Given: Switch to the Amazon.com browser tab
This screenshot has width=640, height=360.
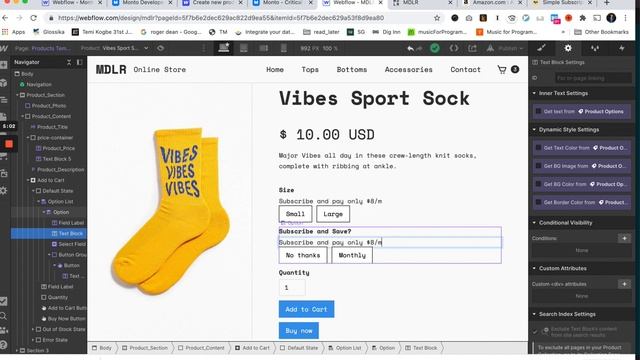Looking at the screenshot, I should click(x=493, y=3).
